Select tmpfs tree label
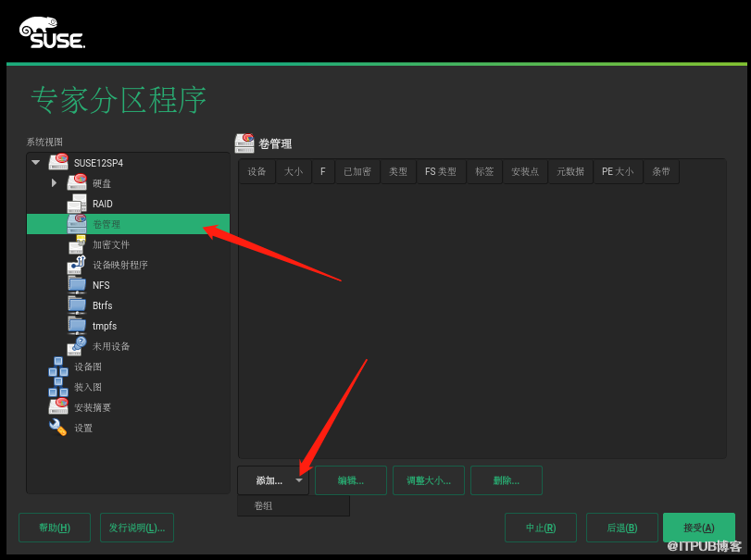The width and height of the screenshot is (751, 560). 105,326
